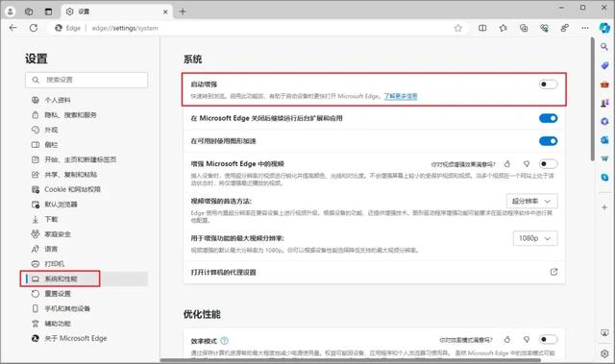Open 视频增强的首选方法 dropdown

click(531, 201)
